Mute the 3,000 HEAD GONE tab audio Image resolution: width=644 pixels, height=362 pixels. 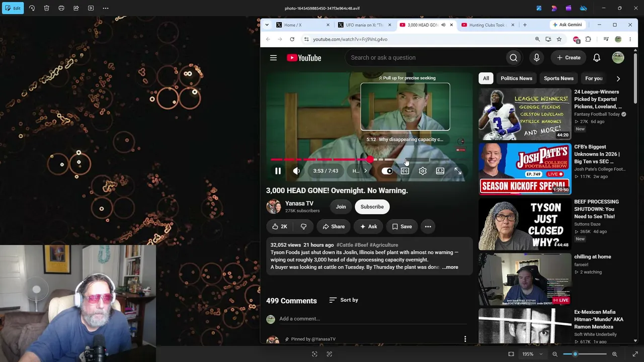pyautogui.click(x=443, y=25)
